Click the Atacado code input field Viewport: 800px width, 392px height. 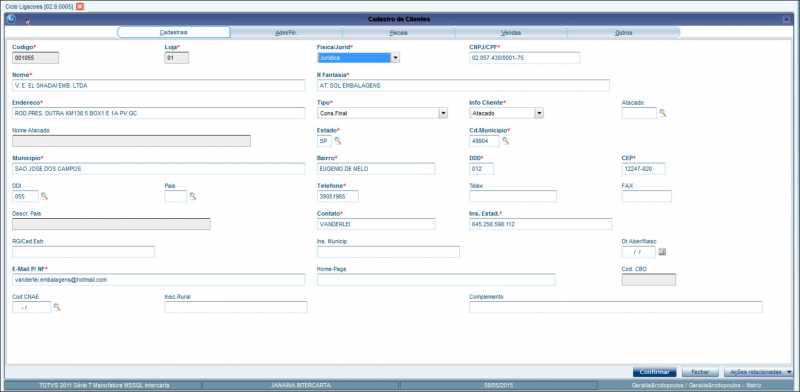639,113
